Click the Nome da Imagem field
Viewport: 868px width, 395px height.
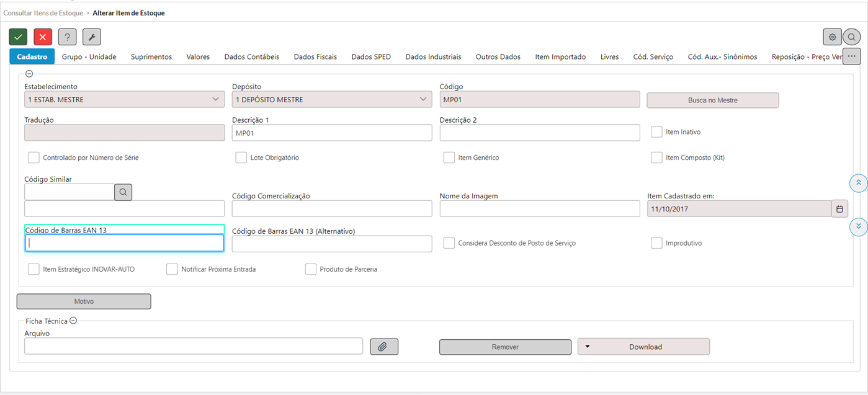coord(540,209)
